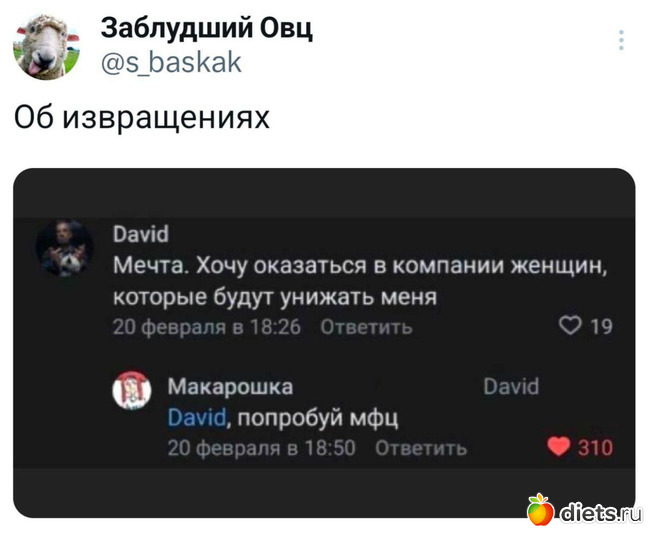
Task: Open David's round avatar picture
Action: (64, 248)
